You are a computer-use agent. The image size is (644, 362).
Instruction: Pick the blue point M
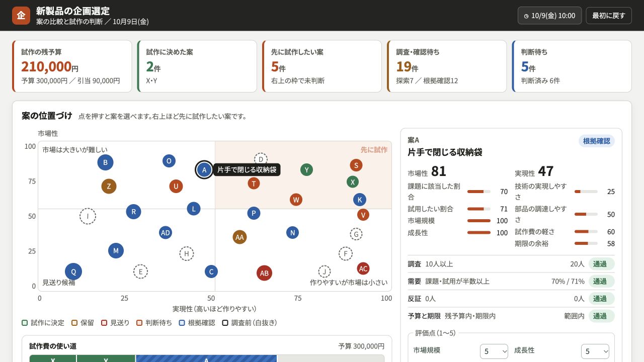click(x=116, y=251)
